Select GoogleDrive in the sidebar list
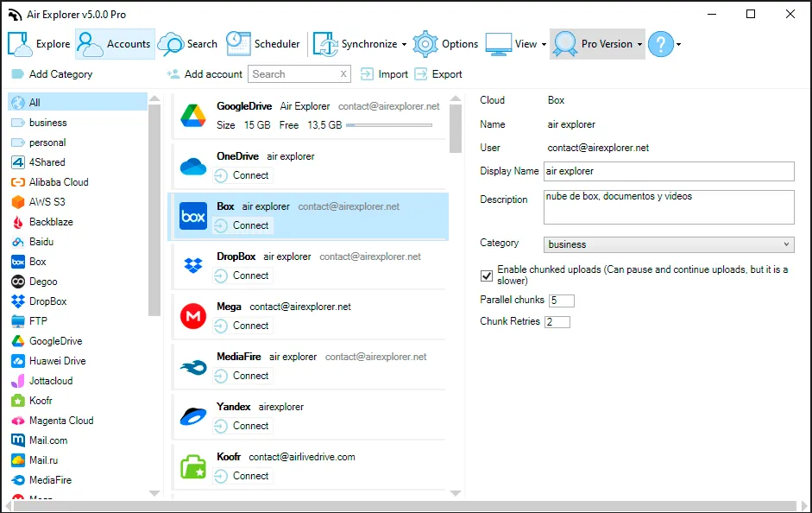Screen dimensions: 812x513 tap(78, 341)
